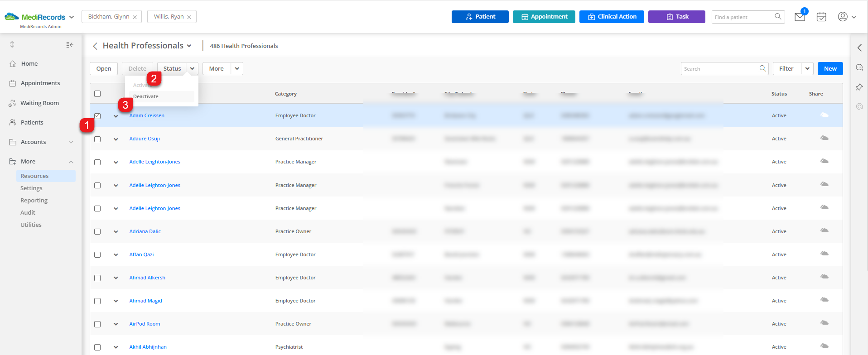This screenshot has height=355, width=868.
Task: Open the More button dropdown arrow
Action: 237,68
